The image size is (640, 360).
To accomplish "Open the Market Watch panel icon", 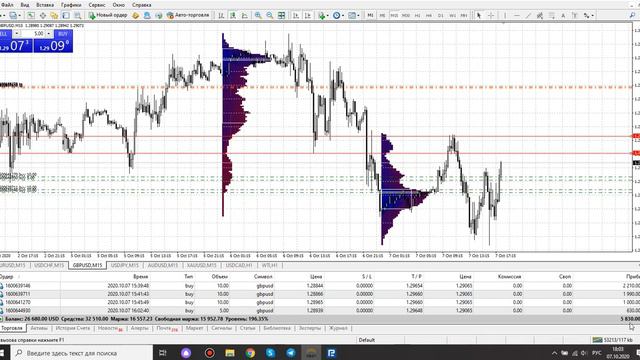I will pyautogui.click(x=31, y=16).
